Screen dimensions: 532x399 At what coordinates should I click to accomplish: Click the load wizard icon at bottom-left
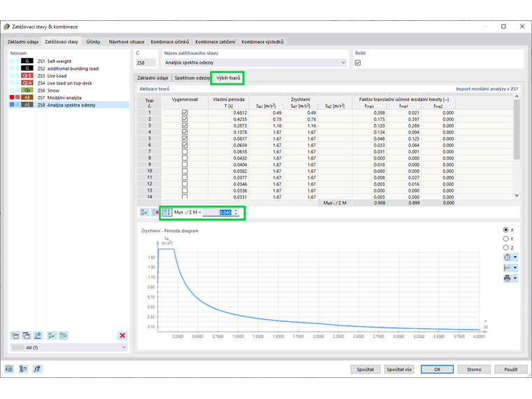tap(23, 369)
